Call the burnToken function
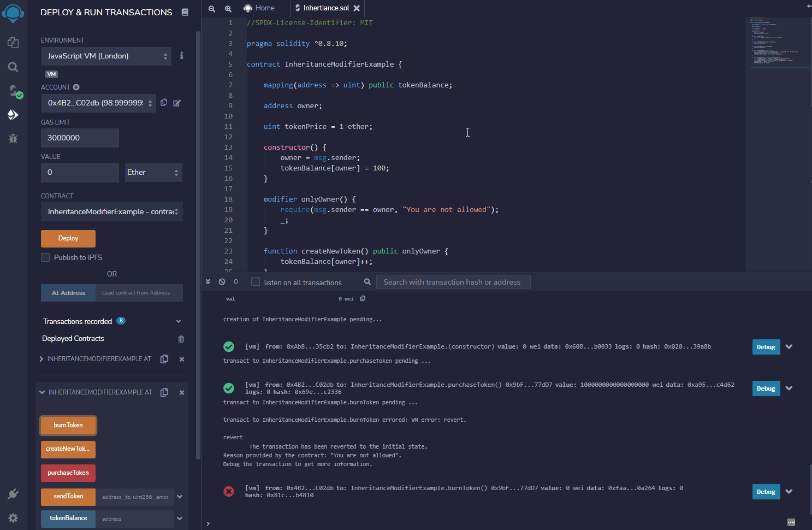Viewport: 812px width, 530px height. [68, 425]
